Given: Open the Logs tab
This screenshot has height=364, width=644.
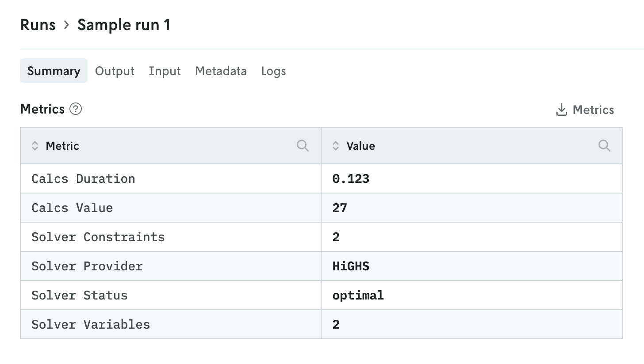Looking at the screenshot, I should pos(273,71).
